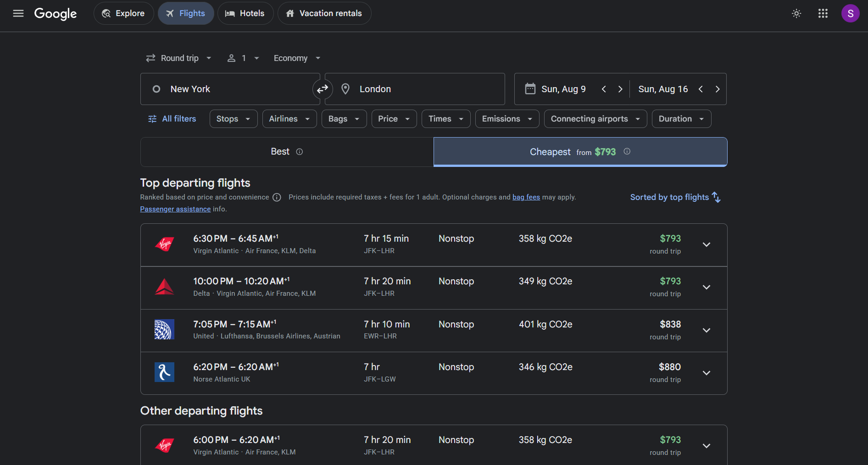Open the Duration filter
868x465 pixels.
(681, 119)
